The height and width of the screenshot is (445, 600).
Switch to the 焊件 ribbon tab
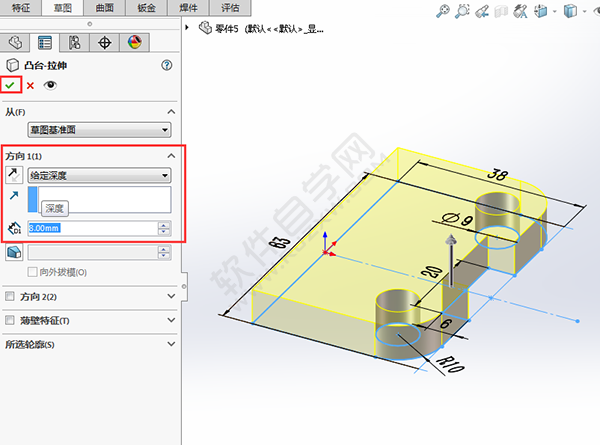tap(188, 8)
